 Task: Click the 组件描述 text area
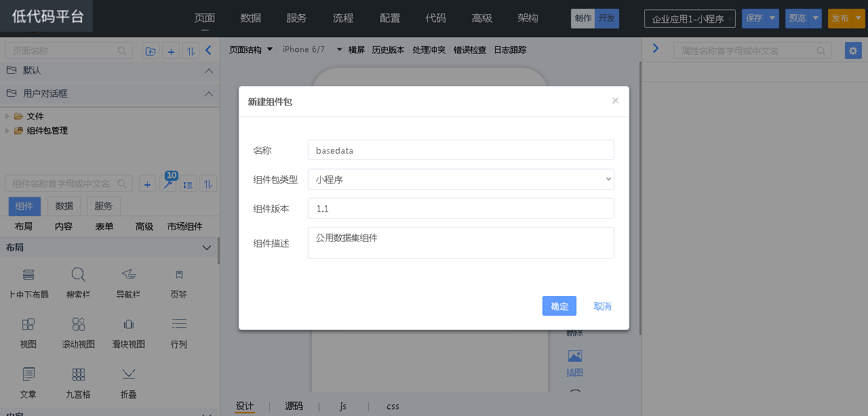460,243
